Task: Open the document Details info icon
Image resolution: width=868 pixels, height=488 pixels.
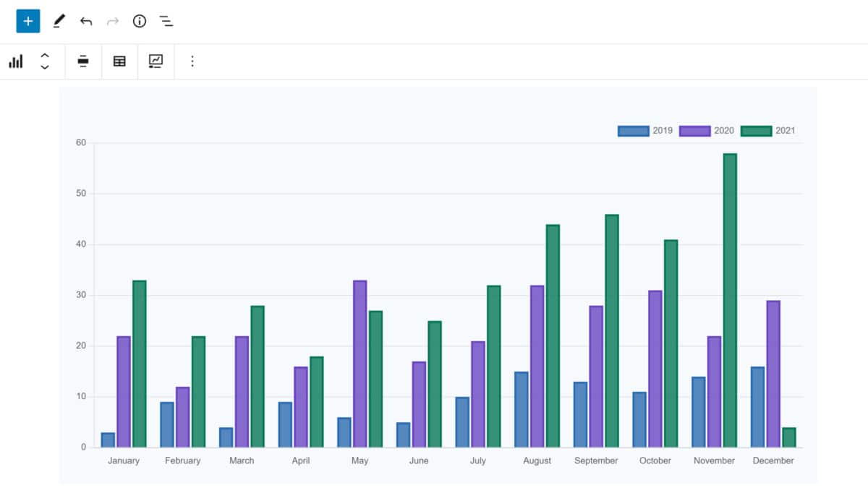Action: tap(140, 21)
